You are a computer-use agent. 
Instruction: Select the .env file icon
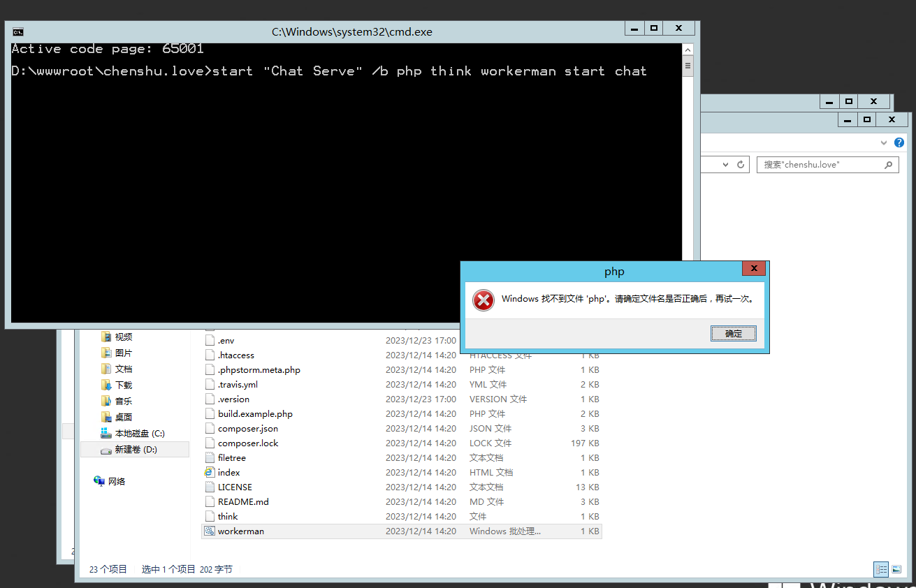210,341
